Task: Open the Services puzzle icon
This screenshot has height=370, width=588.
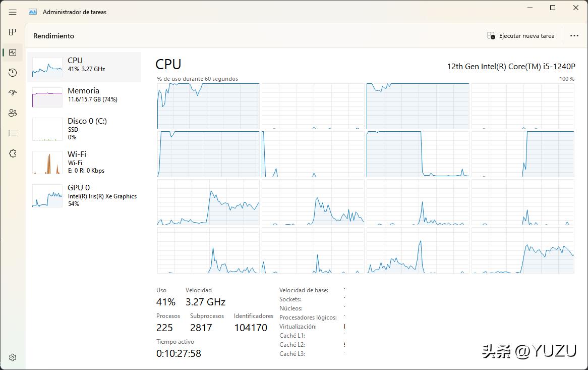Action: click(x=13, y=153)
